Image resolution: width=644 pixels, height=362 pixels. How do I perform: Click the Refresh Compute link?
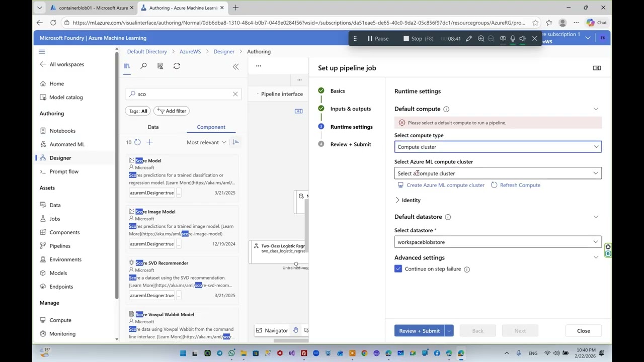coord(516,185)
